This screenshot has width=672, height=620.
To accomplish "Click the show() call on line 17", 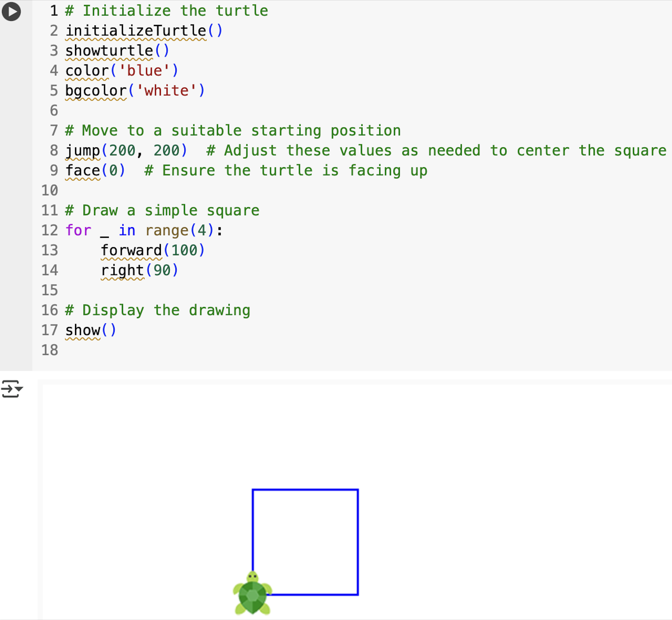I will click(x=91, y=330).
